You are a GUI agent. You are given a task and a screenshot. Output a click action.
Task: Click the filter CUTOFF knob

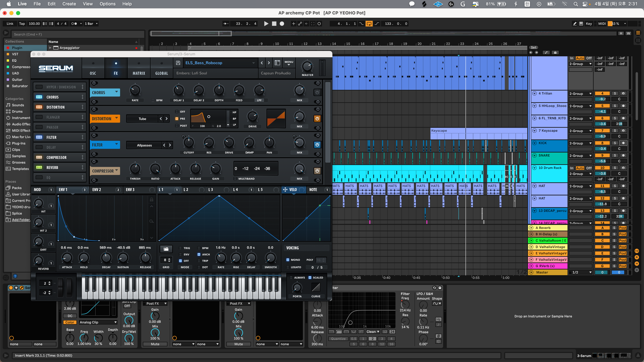(x=189, y=143)
